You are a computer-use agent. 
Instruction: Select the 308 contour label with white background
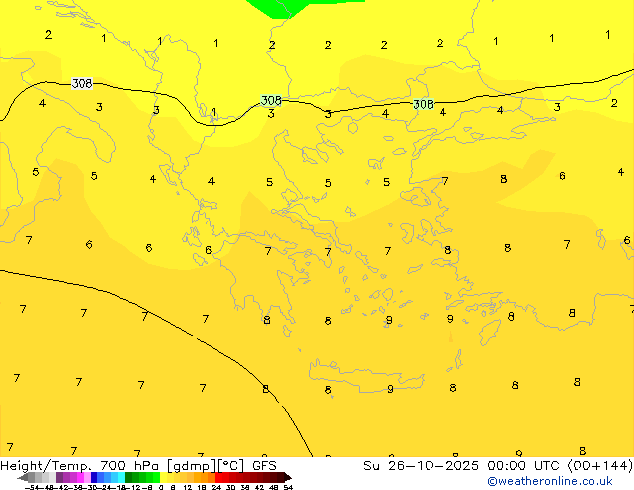pyautogui.click(x=82, y=83)
